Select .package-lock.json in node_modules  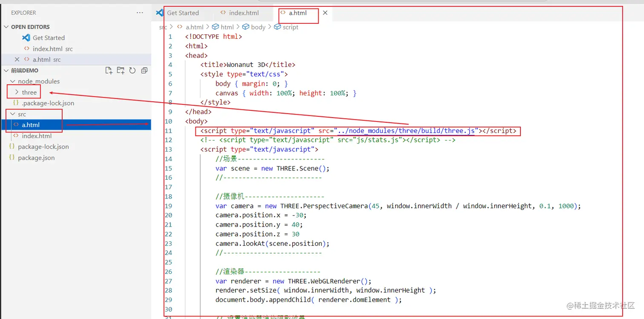click(x=48, y=103)
